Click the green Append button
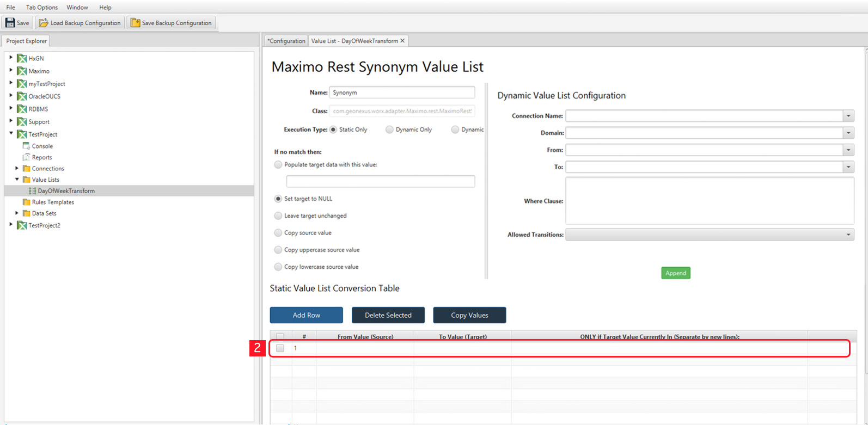The width and height of the screenshot is (868, 425). [x=676, y=273]
